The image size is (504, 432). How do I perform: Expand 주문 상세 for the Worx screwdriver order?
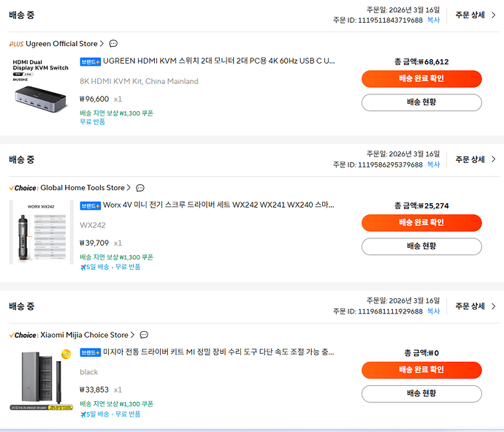click(476, 159)
